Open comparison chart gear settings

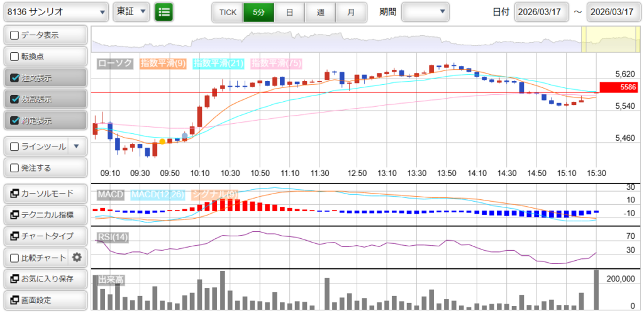(77, 257)
